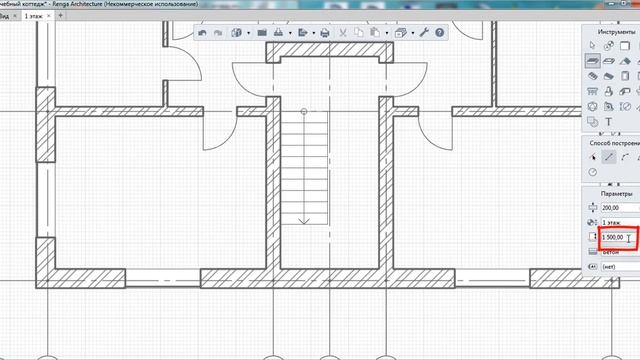
Task: Select the arrow pointer tool in Инструменты
Action: click(593, 46)
